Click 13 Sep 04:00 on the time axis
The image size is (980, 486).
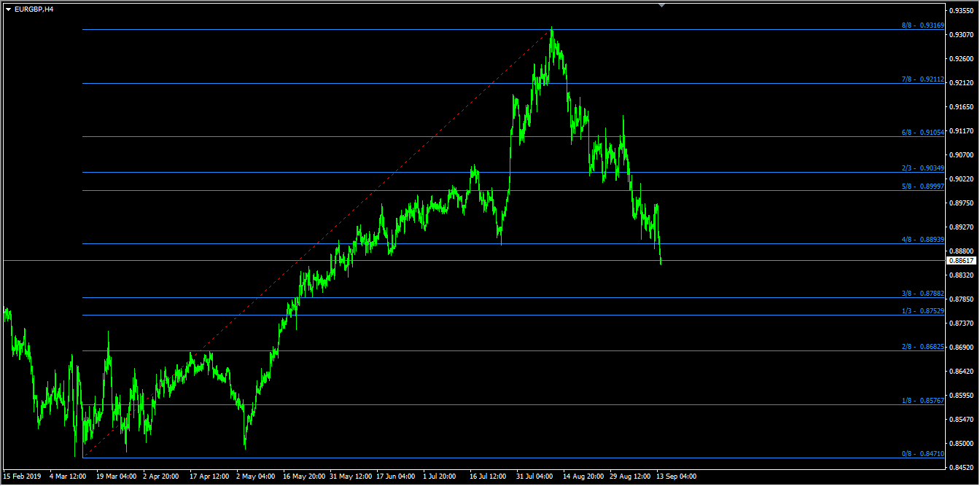676,477
